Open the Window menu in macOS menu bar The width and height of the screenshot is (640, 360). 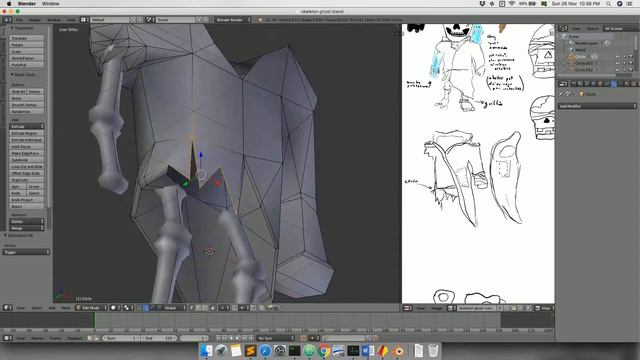point(51,4)
